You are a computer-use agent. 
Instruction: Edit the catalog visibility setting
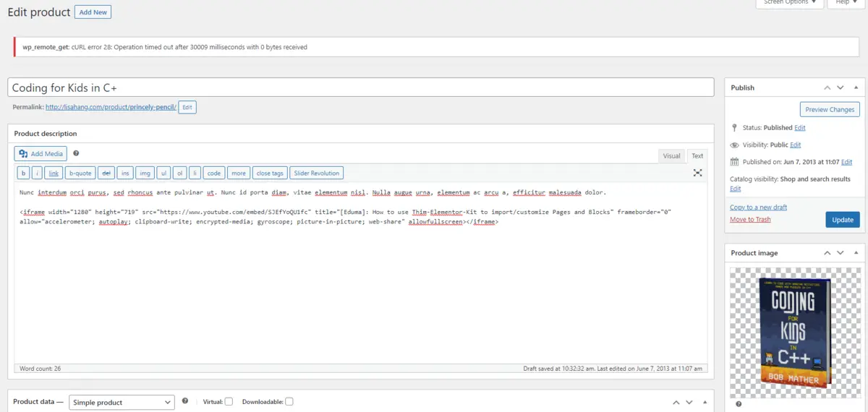pyautogui.click(x=735, y=189)
